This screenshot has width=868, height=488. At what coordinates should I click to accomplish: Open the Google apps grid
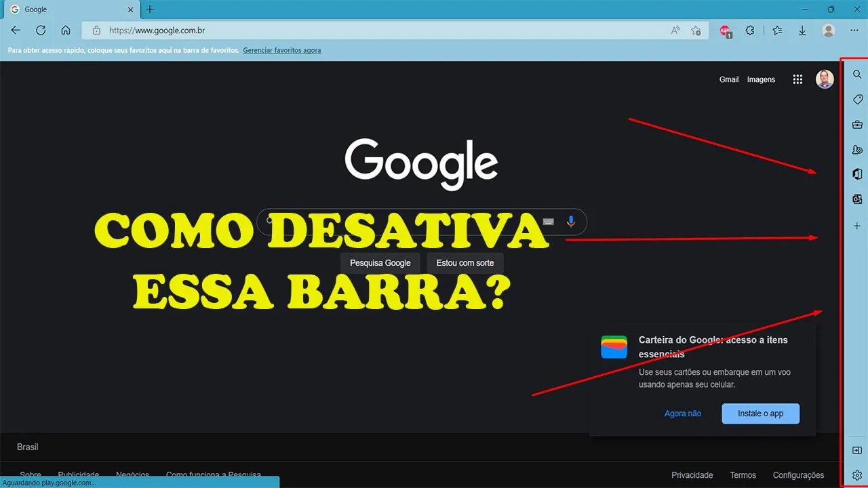pyautogui.click(x=797, y=79)
